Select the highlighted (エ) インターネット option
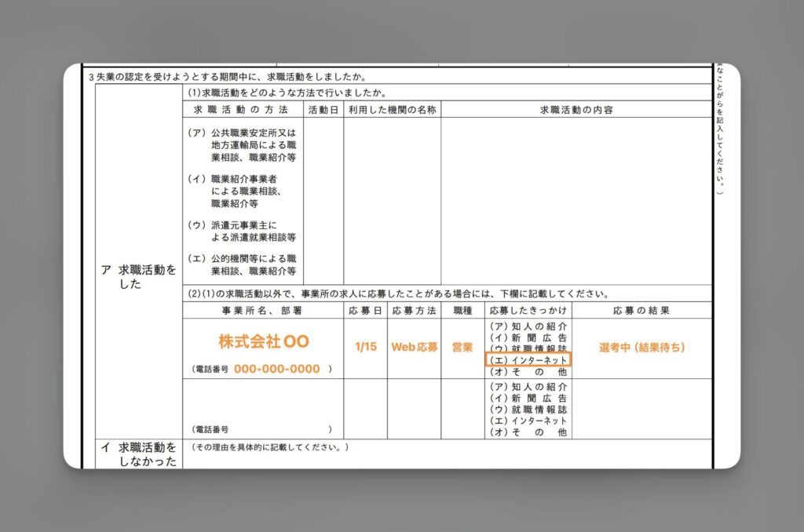Screen dimensions: 804x532 coord(527,359)
